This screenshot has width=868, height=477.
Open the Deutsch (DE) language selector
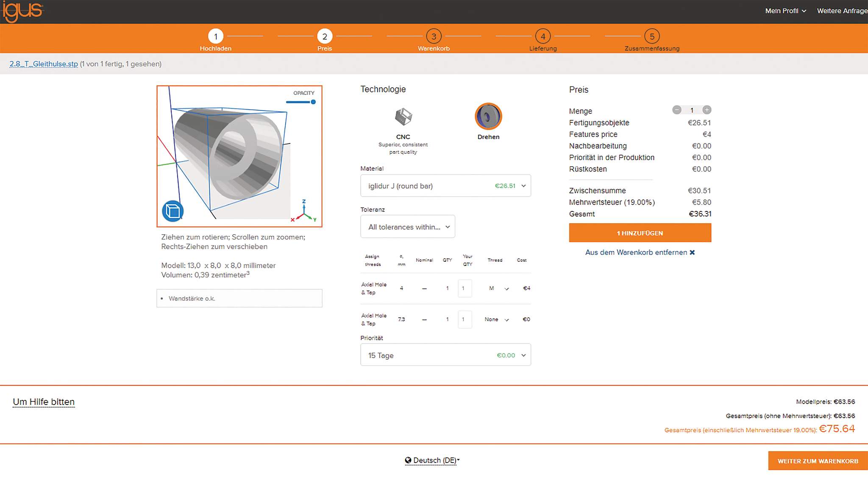click(432, 460)
